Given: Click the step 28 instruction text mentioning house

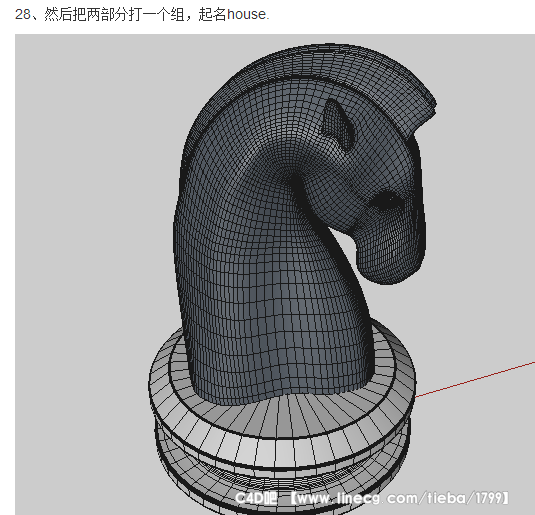Looking at the screenshot, I should 142,14.
